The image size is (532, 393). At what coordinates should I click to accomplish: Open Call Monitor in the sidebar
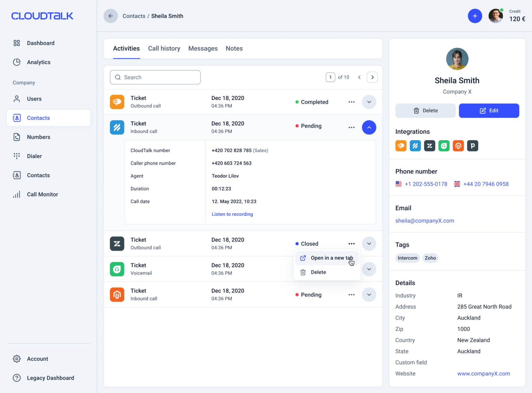pos(42,194)
